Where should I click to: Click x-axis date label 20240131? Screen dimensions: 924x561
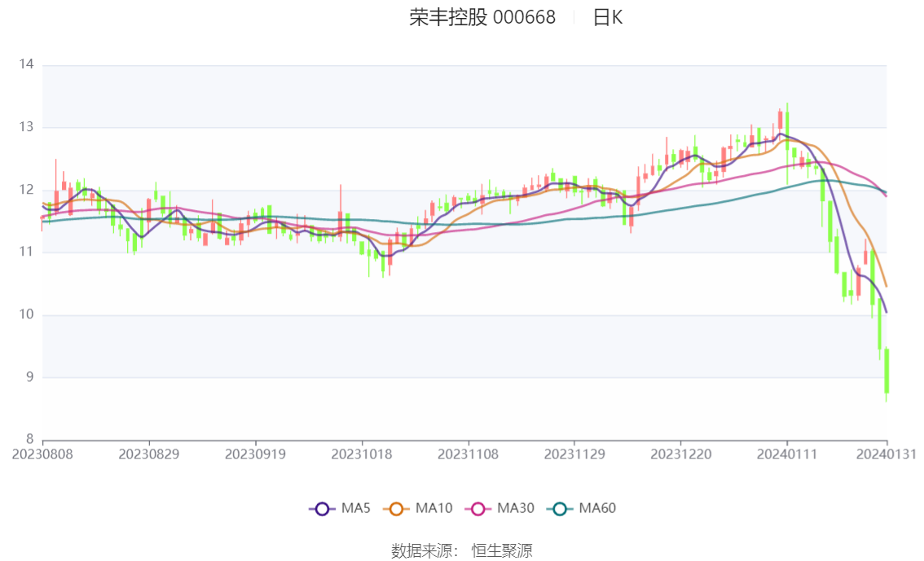tap(887, 454)
